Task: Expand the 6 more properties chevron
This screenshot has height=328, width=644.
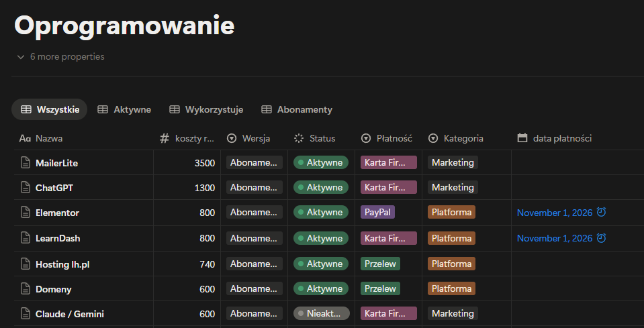Action: pos(21,57)
